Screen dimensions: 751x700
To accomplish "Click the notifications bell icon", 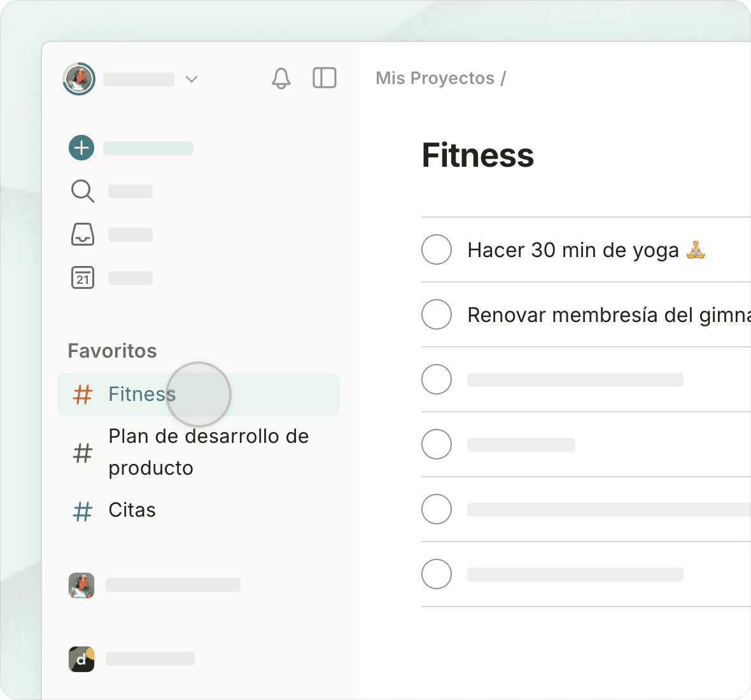I will (x=281, y=78).
